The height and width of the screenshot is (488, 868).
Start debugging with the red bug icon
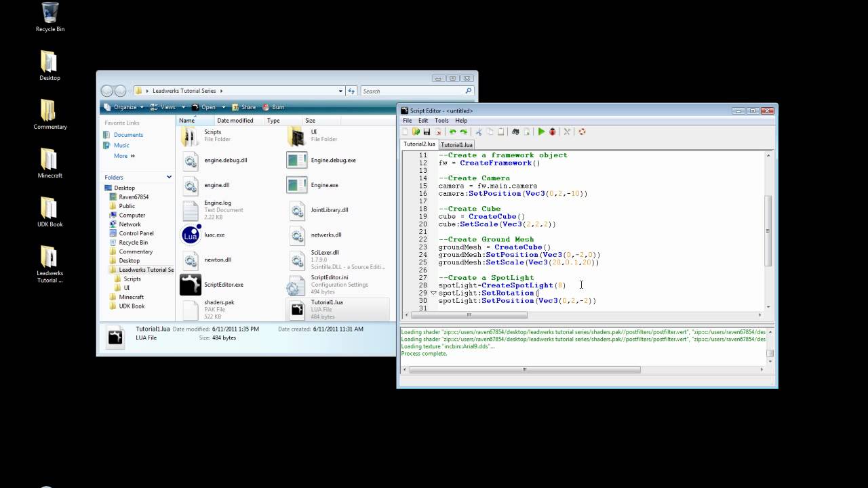(552, 131)
